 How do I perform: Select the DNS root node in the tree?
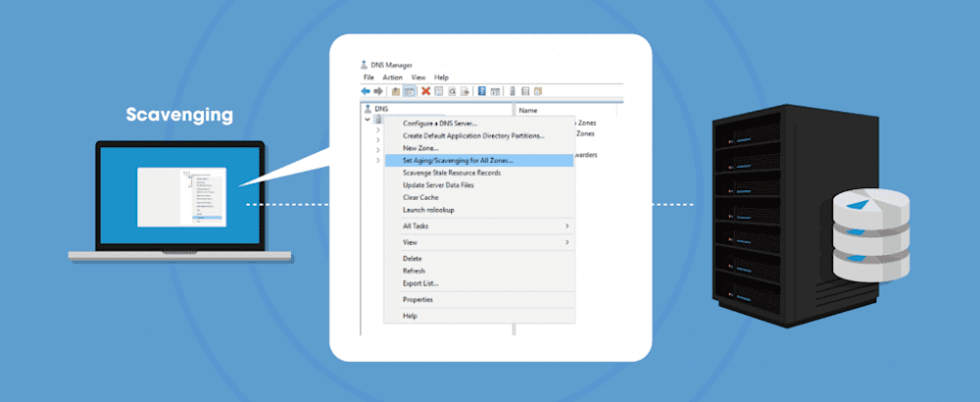point(375,109)
